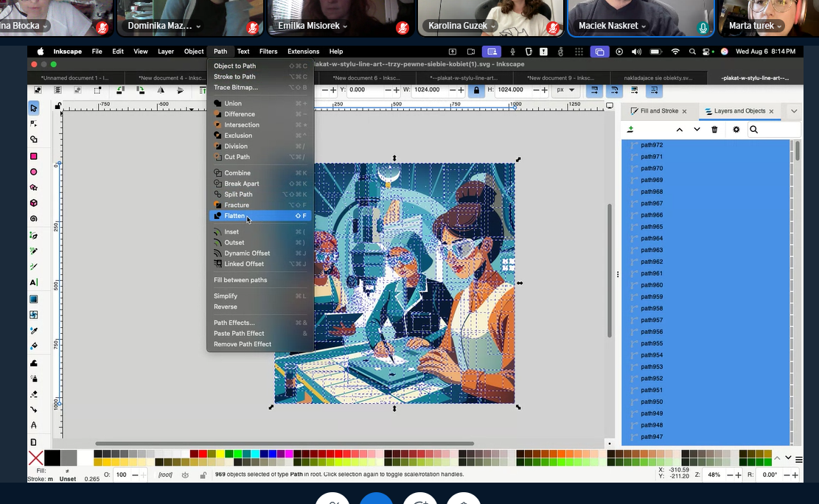Toggle the current layer lock
The image size is (819, 504).
pos(203,475)
